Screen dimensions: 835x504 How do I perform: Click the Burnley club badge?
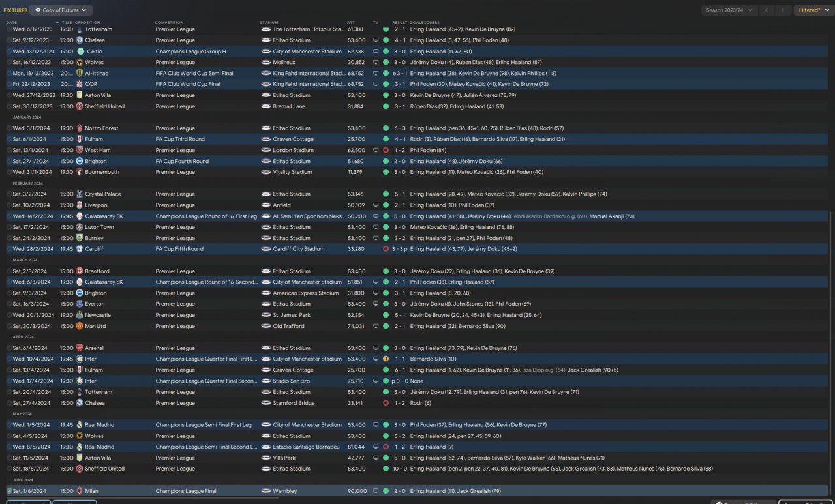[x=80, y=239]
